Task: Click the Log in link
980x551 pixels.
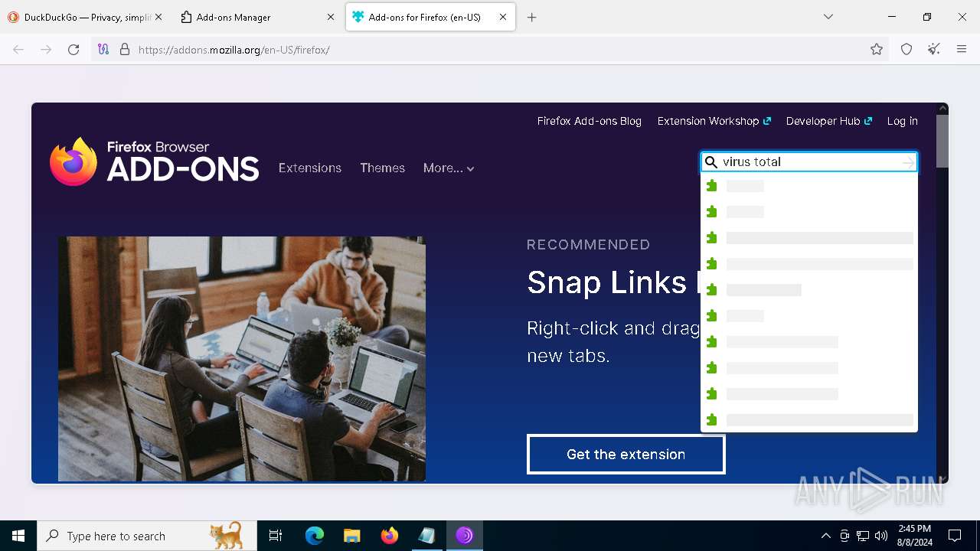Action: pos(902,121)
